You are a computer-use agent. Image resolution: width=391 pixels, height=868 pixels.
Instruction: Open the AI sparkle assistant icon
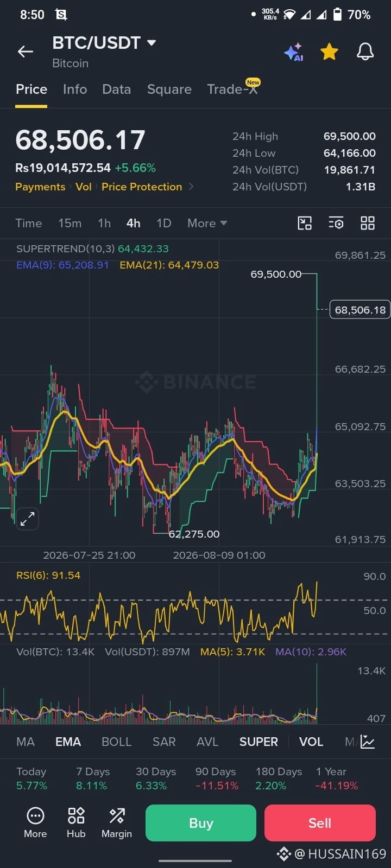294,52
